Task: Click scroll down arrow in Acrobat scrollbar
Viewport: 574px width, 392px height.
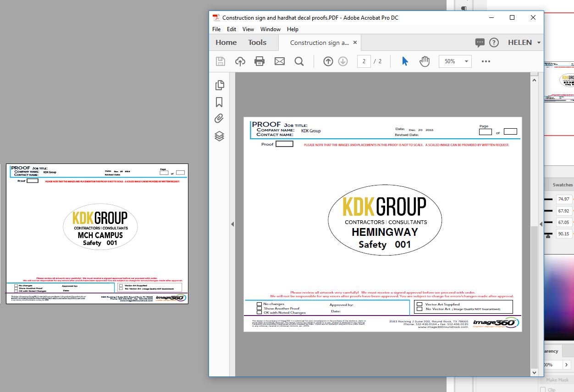Action: click(534, 372)
